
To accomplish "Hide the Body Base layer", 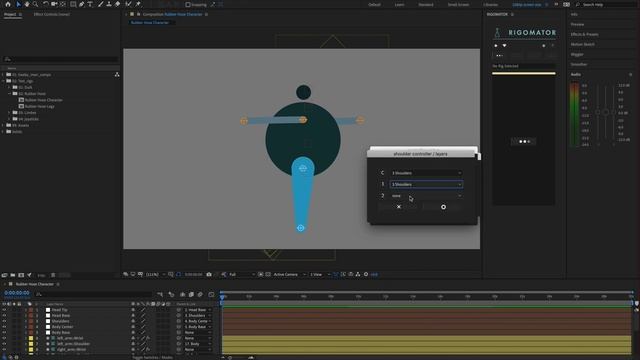I will tap(4, 333).
